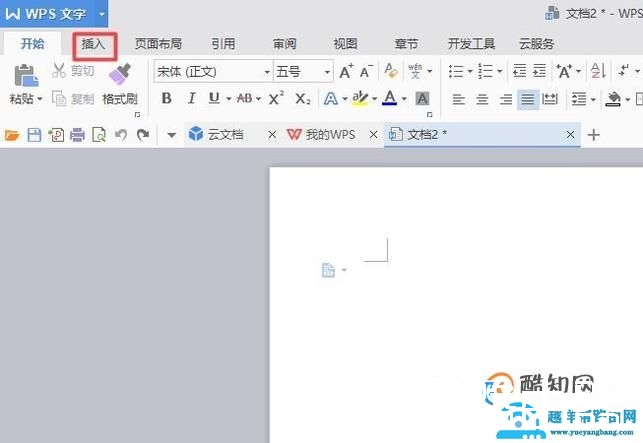Expand the 粘贴 paste options arrow
The height and width of the screenshot is (443, 643).
40,99
